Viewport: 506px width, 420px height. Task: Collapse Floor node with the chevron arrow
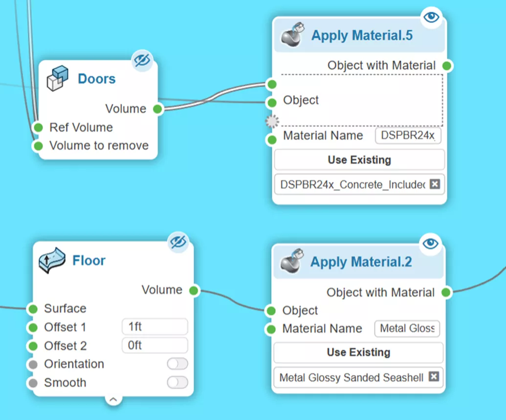pyautogui.click(x=113, y=399)
